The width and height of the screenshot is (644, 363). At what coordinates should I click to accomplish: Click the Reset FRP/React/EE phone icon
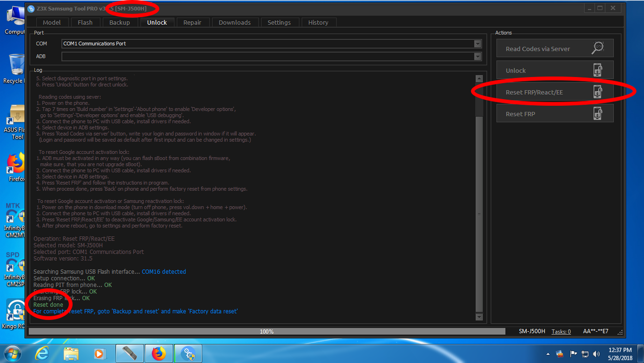(598, 92)
